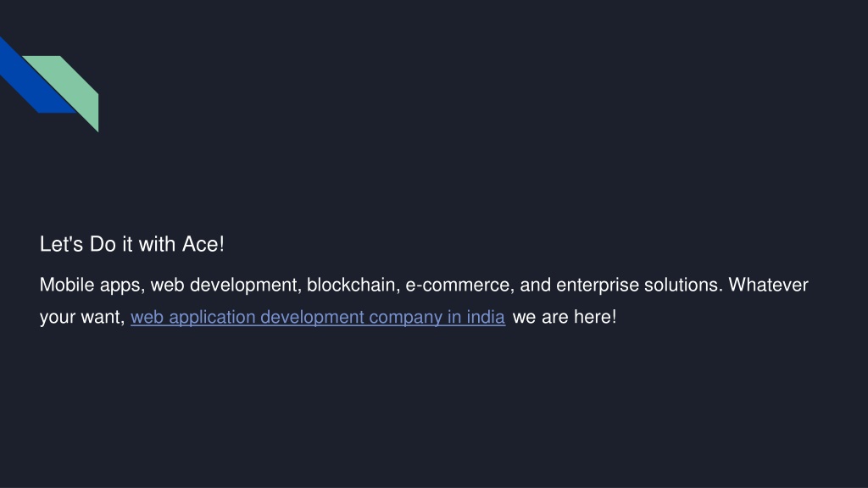
Task: Select the "Let's Do it with Ace!" heading
Action: [131, 244]
